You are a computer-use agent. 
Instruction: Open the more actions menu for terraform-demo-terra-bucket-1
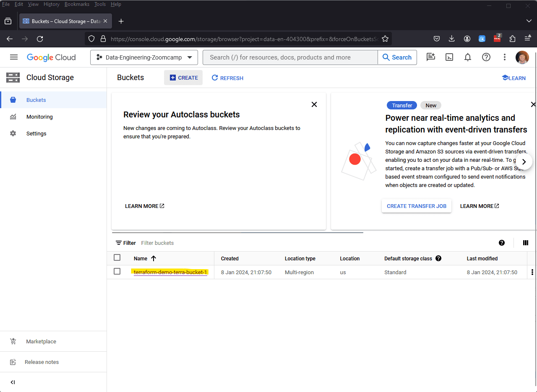coord(532,272)
